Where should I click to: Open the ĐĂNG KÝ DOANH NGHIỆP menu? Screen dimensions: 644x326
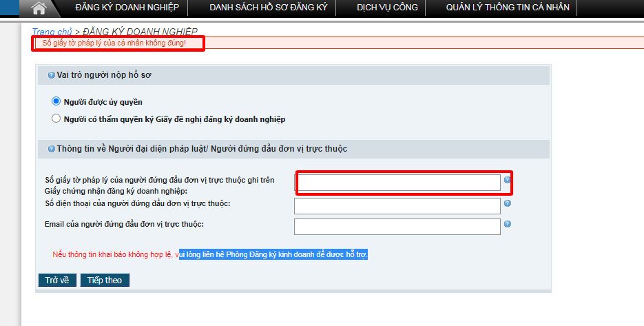[x=127, y=8]
